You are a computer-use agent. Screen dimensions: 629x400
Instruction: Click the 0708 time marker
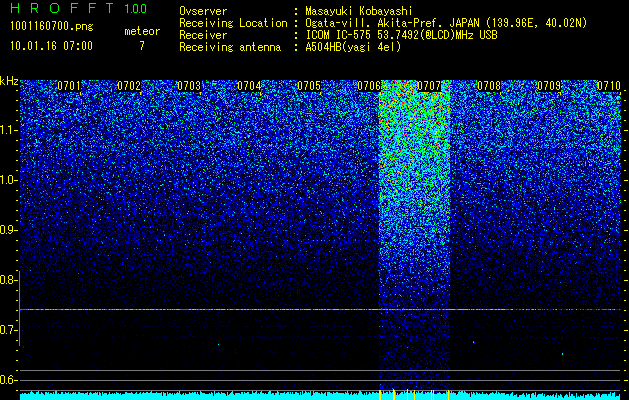click(489, 86)
